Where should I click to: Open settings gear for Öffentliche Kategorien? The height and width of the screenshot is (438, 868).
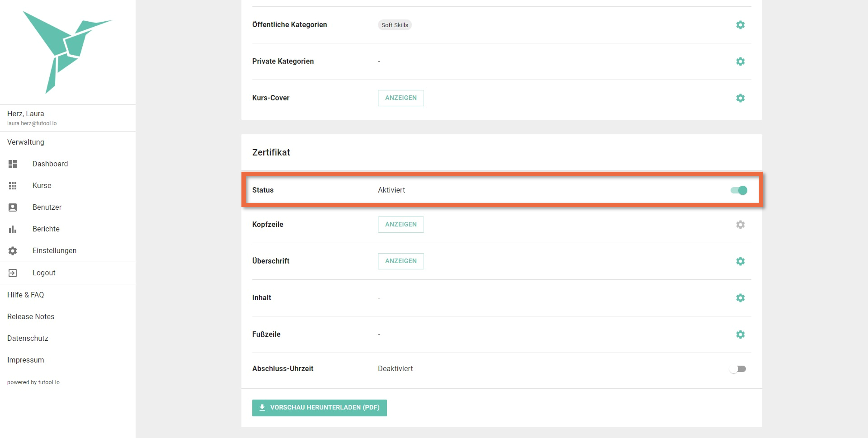(x=740, y=25)
